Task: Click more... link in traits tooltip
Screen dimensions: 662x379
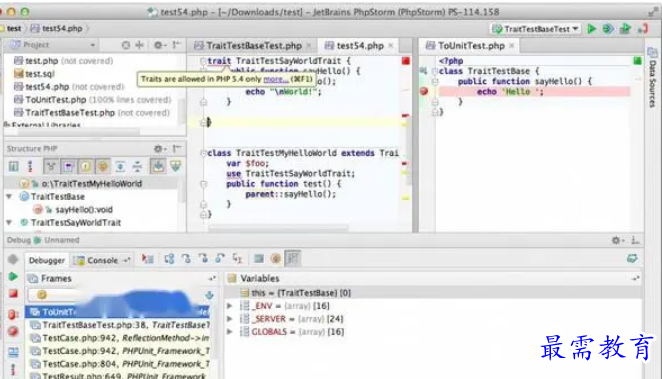Action: 276,79
